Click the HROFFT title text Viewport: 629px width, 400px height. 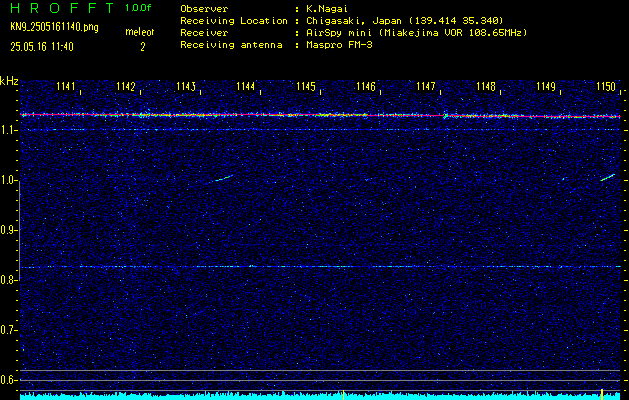[x=62, y=8]
